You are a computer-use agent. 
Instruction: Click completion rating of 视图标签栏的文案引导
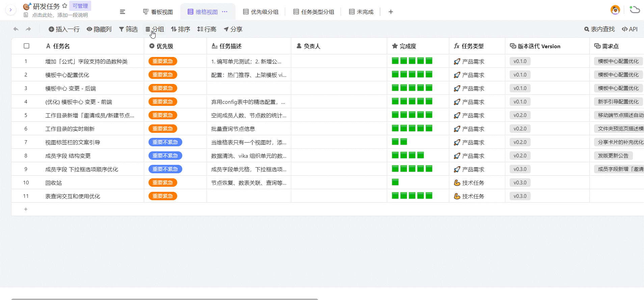(399, 142)
